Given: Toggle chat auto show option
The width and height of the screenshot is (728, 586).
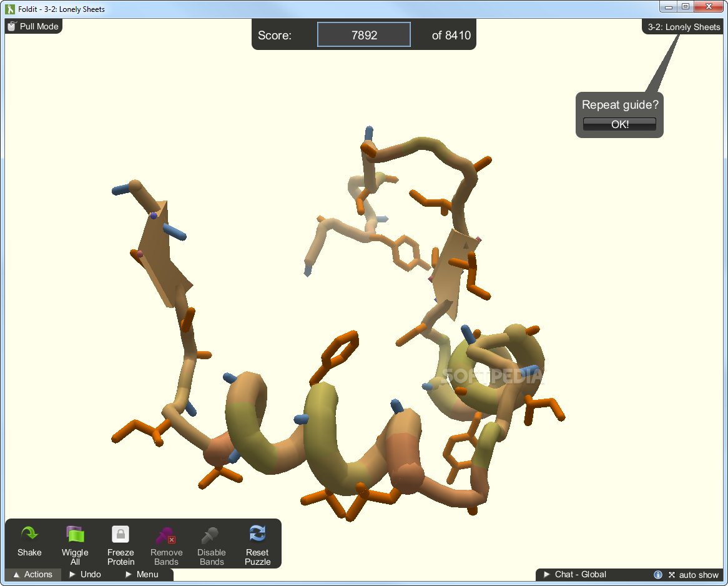Looking at the screenshot, I should [x=694, y=575].
